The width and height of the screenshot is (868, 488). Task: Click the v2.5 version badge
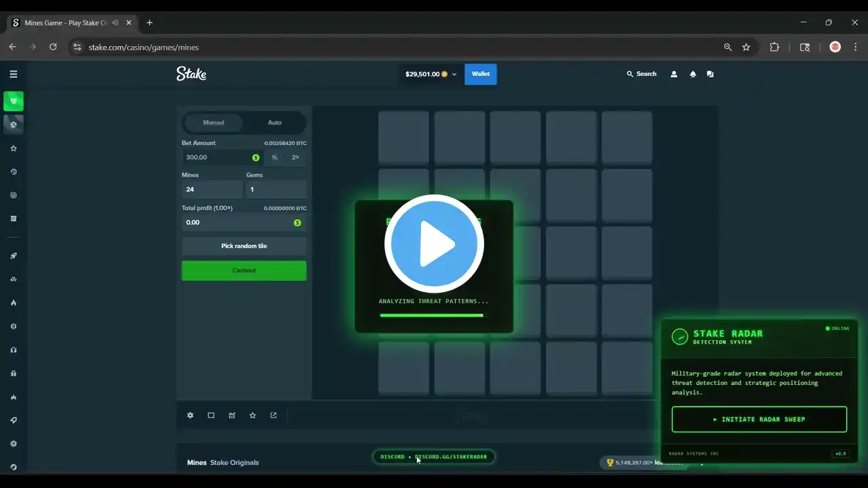(x=841, y=454)
